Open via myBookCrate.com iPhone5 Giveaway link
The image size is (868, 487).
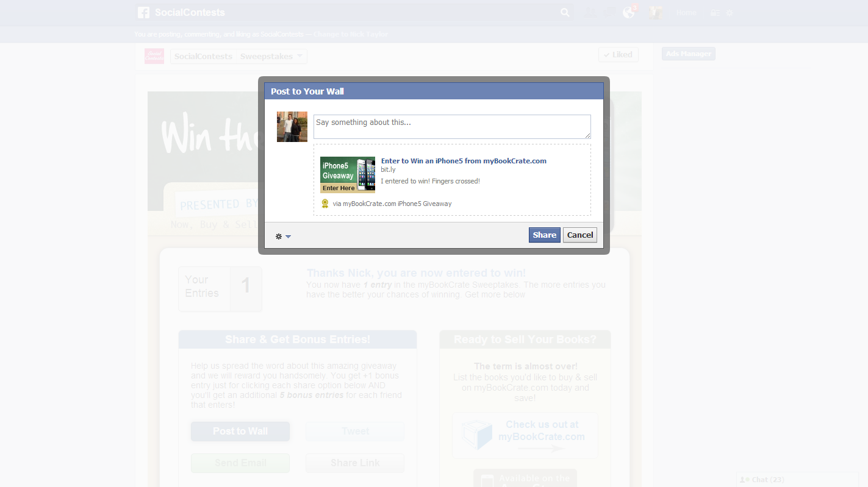(392, 204)
